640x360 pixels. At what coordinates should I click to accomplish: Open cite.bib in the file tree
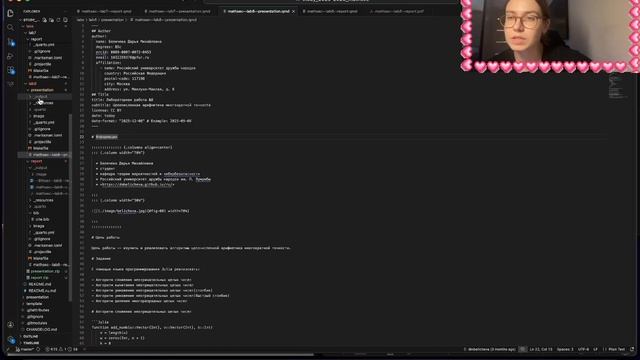point(42,220)
